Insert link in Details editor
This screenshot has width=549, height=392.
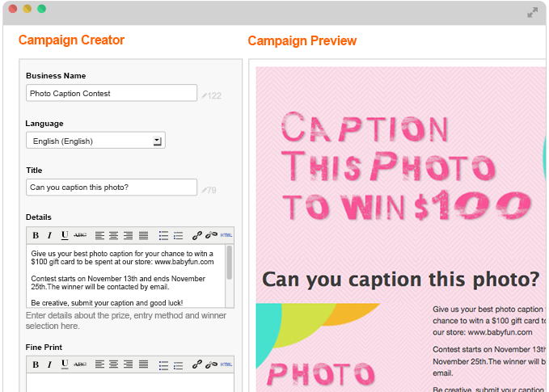(x=197, y=235)
